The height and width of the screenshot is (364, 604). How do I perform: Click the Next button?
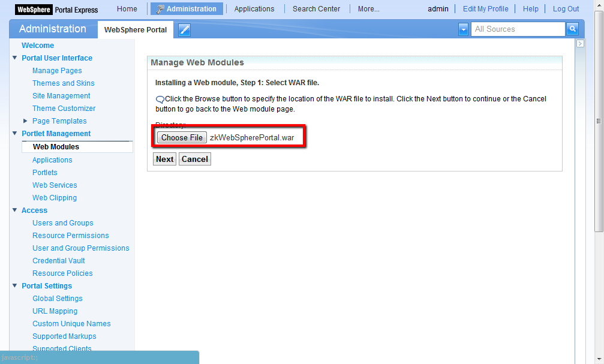pyautogui.click(x=164, y=159)
